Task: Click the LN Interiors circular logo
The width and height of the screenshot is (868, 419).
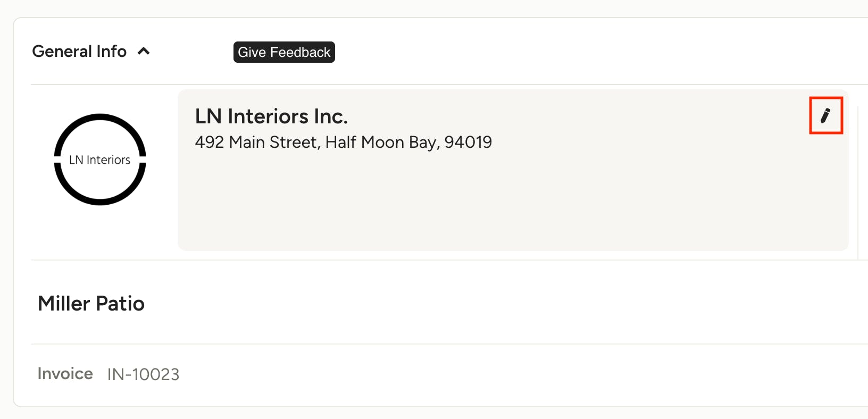Action: coord(100,160)
